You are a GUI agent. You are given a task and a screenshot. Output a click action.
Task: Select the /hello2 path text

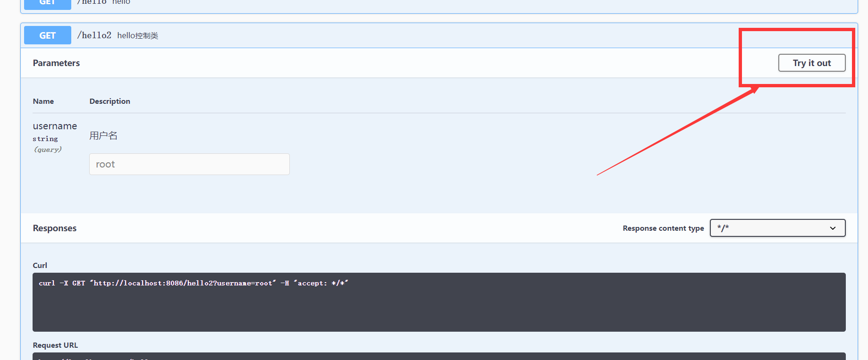click(94, 35)
